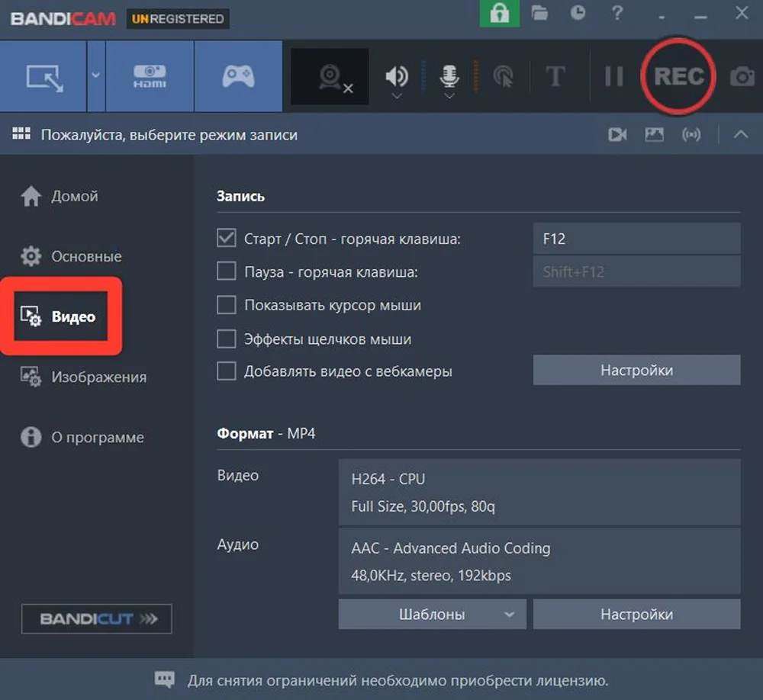Select HDMI device recording mode
Image resolution: width=763 pixels, height=700 pixels.
pos(150,76)
